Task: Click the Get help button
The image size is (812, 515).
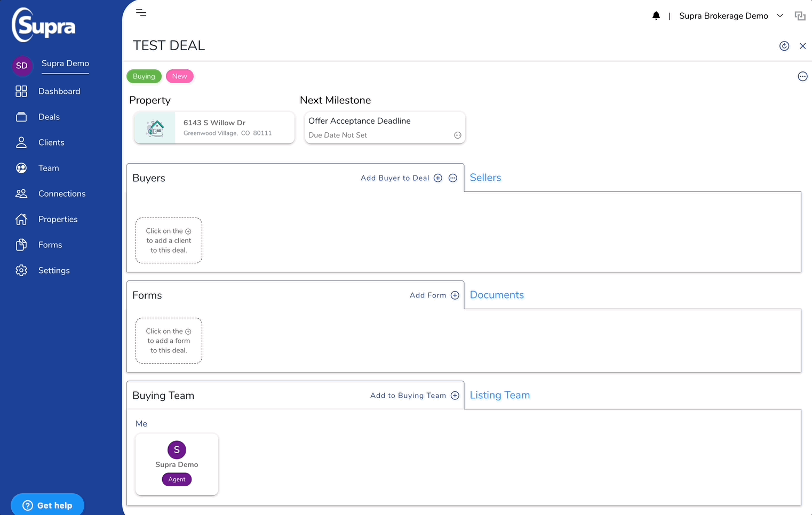Action: coord(47,505)
